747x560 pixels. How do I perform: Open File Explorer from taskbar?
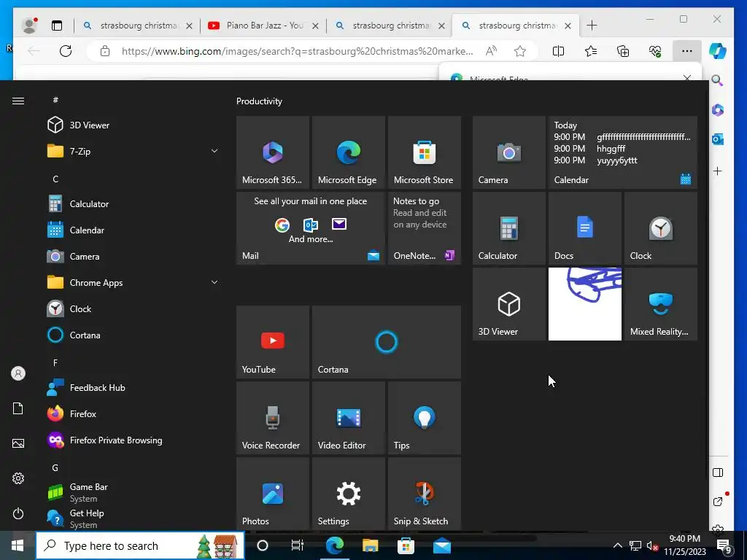[370, 545]
